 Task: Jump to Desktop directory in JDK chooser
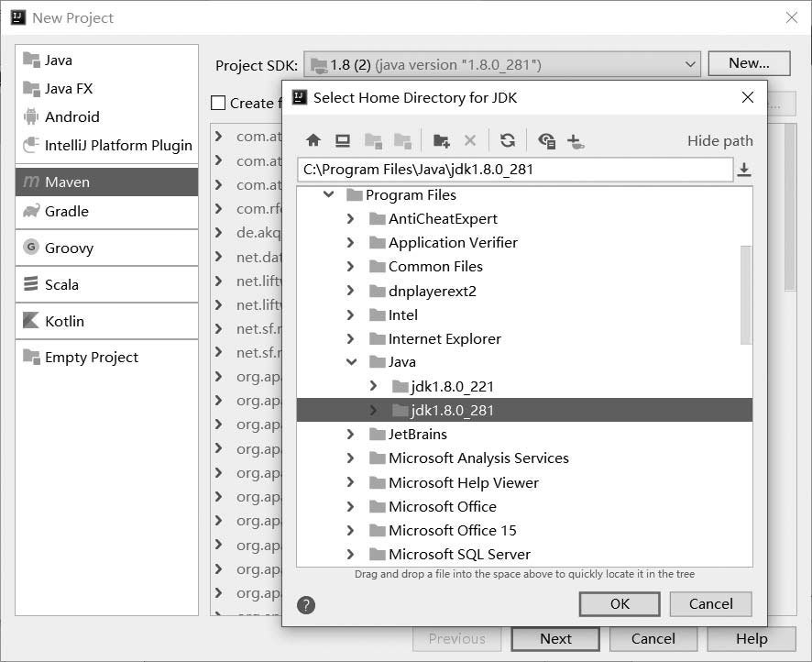[x=342, y=140]
